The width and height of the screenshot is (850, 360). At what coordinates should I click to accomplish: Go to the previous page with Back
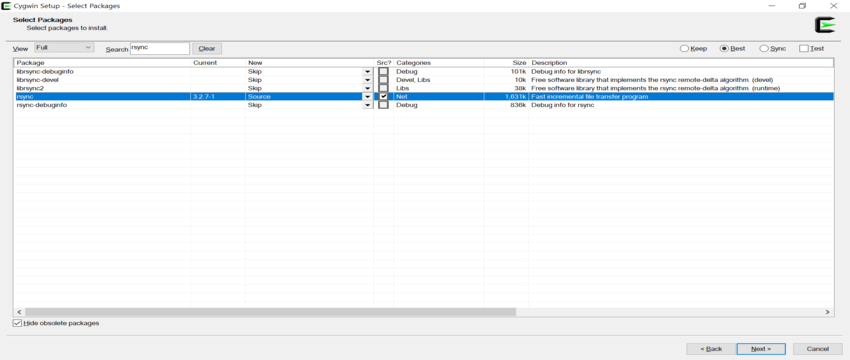click(711, 349)
